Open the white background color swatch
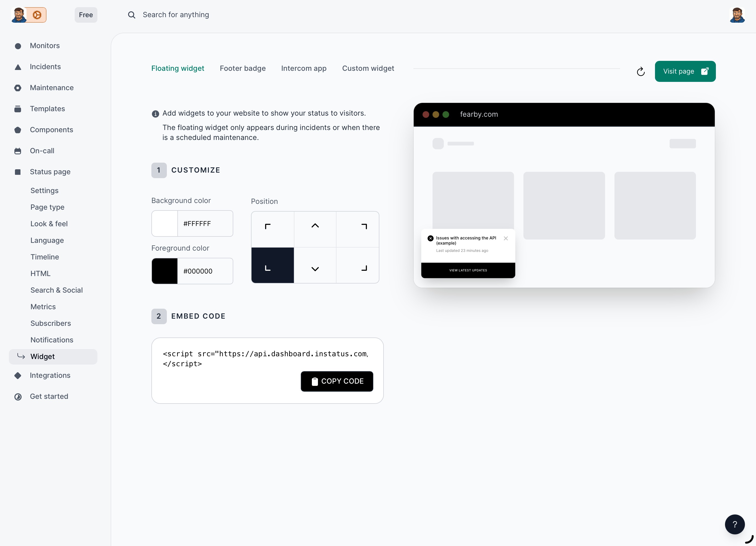Screen dimensions: 756x546 [165, 223]
